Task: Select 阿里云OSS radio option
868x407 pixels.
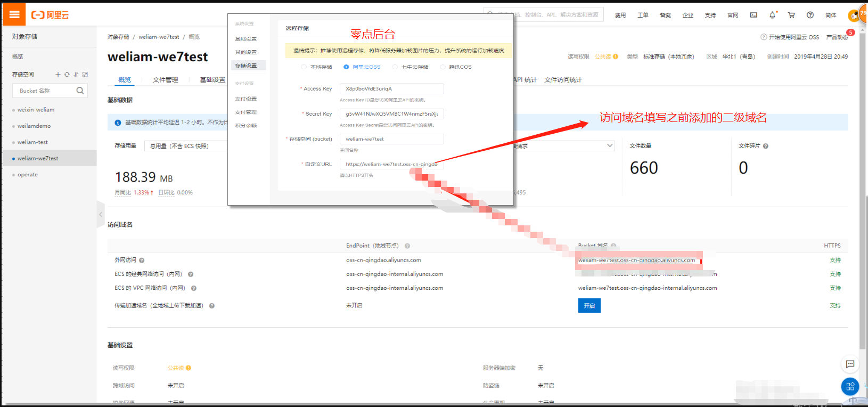Action: [x=346, y=67]
